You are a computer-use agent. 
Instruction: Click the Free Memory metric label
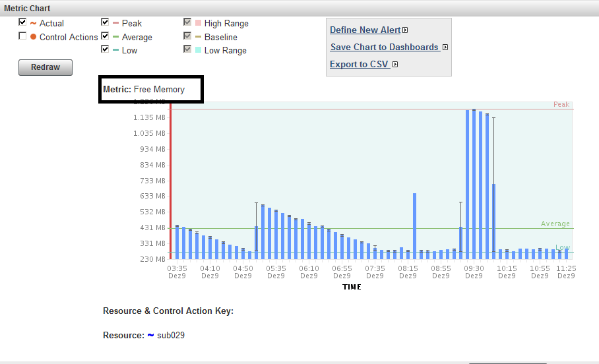click(159, 90)
